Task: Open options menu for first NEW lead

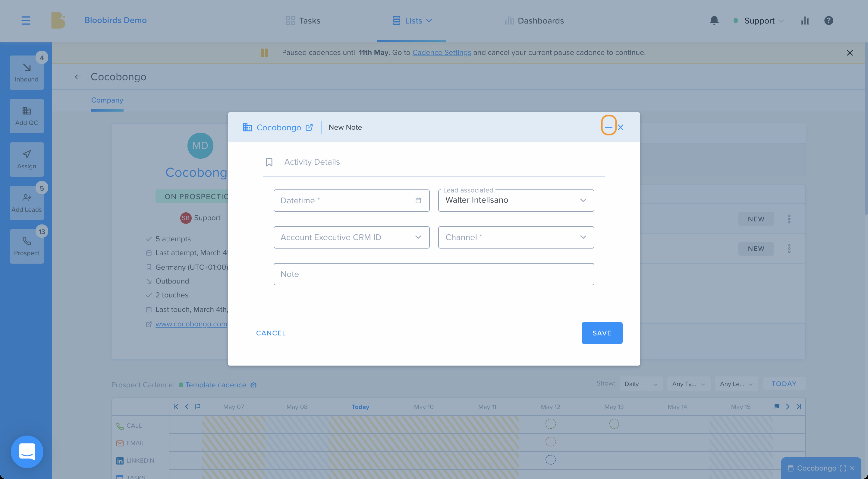Action: [789, 219]
